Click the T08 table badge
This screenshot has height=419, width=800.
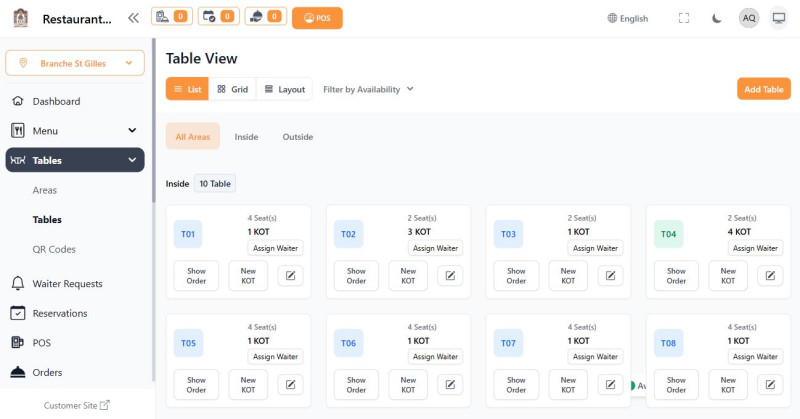pos(668,343)
